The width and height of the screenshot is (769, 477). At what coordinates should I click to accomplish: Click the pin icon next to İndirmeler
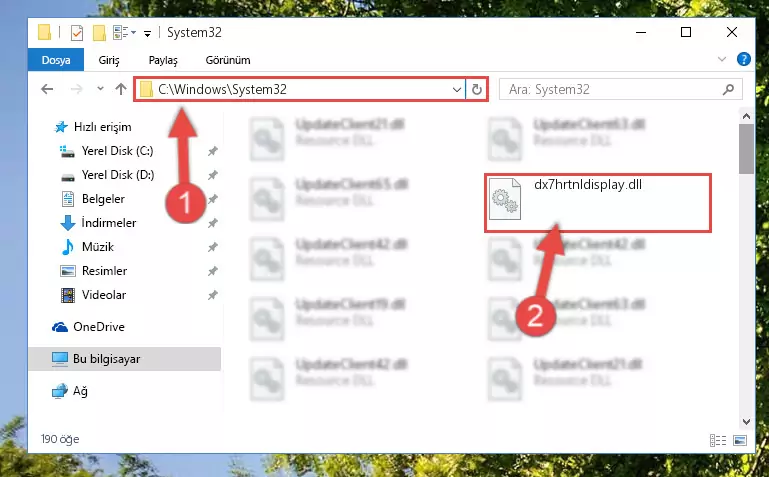(x=212, y=223)
